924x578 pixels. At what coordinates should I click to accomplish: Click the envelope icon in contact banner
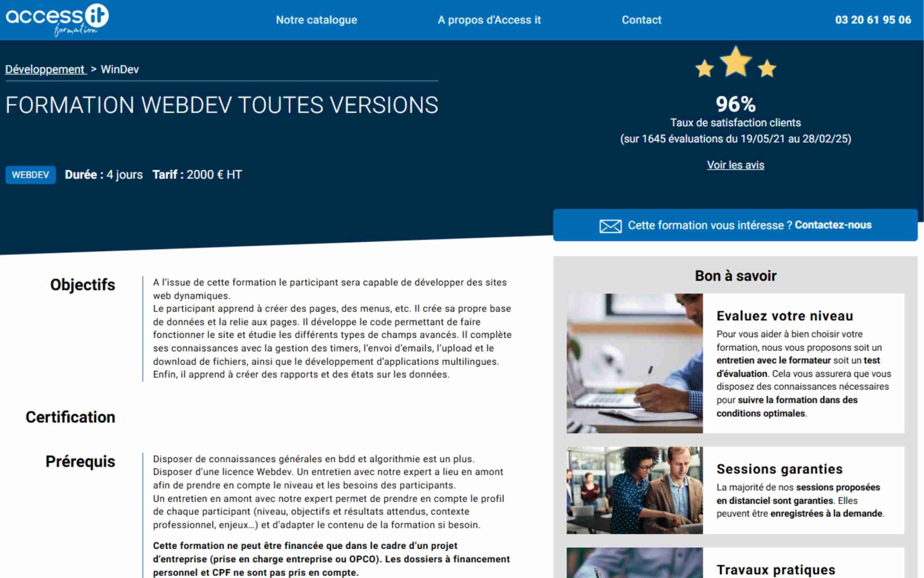pyautogui.click(x=610, y=226)
